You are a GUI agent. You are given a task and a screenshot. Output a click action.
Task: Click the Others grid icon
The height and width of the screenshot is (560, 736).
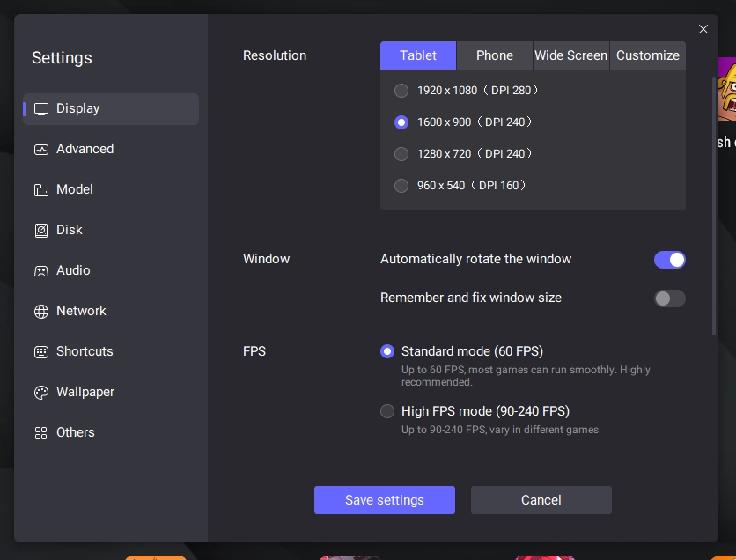click(41, 433)
